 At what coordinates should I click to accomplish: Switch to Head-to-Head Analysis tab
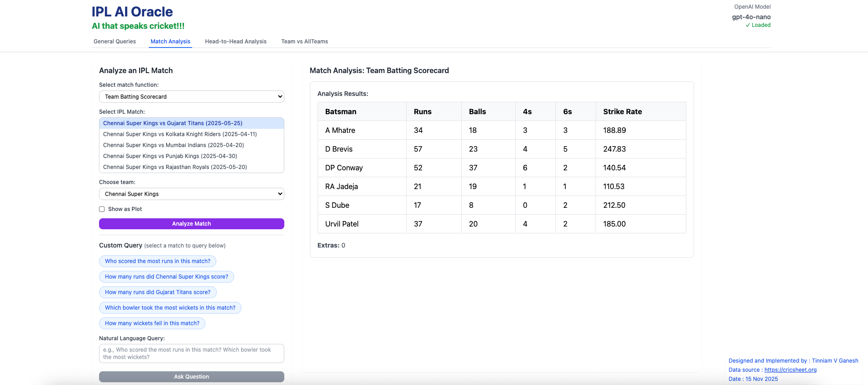click(x=235, y=42)
